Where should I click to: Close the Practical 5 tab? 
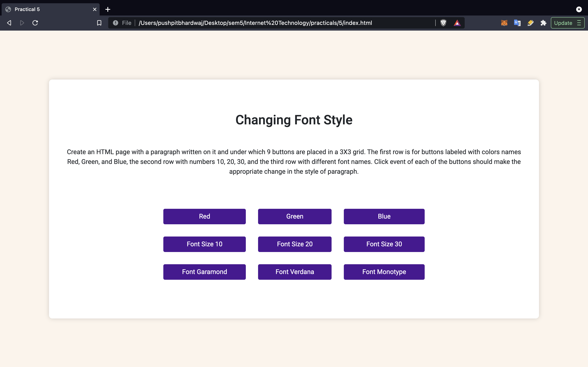pos(95,9)
